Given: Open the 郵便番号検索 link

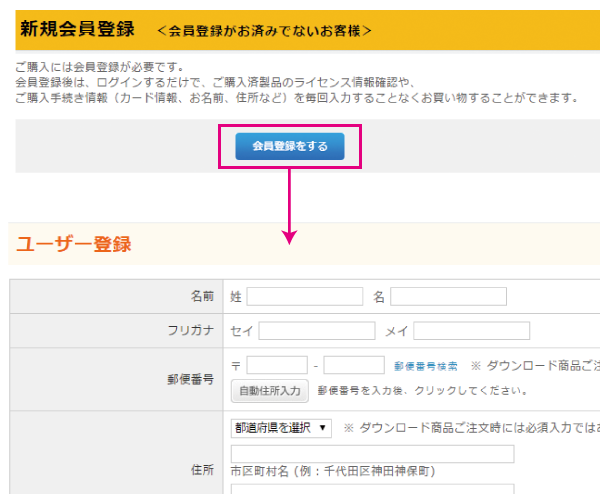Looking at the screenshot, I should coord(426,366).
